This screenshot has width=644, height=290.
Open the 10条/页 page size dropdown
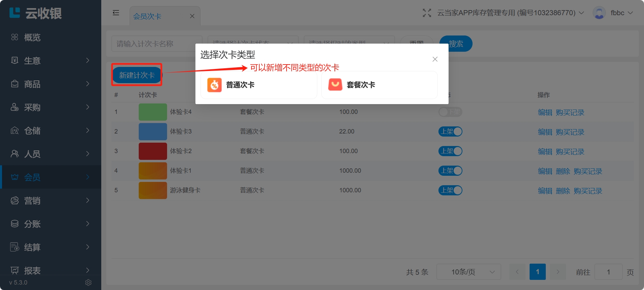point(468,272)
